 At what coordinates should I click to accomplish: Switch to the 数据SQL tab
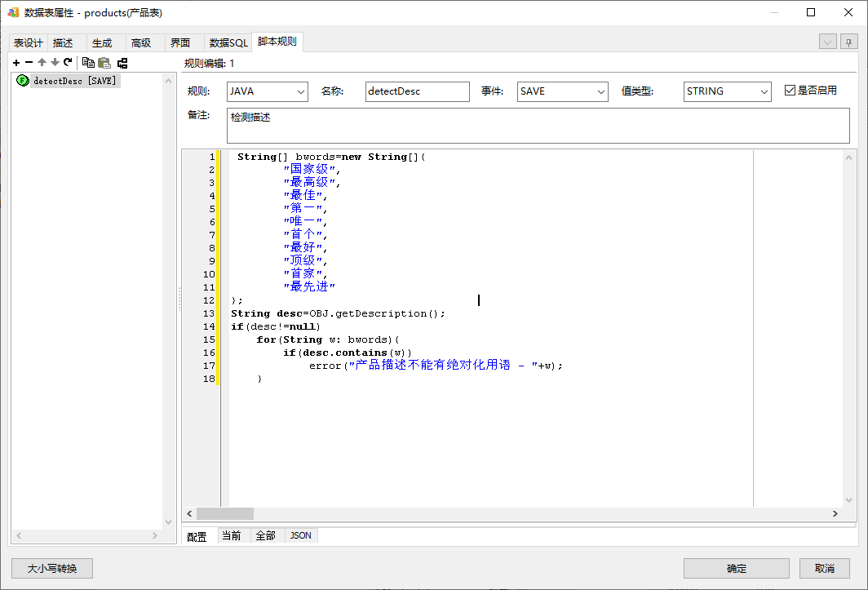228,42
